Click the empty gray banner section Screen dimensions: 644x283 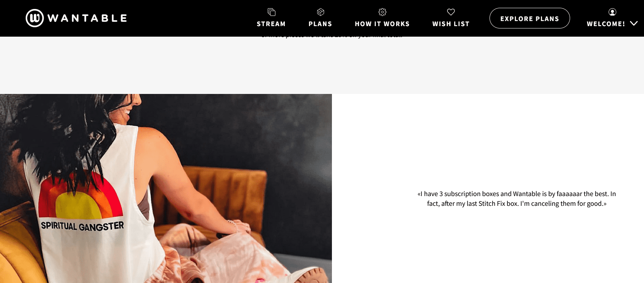(x=322, y=66)
